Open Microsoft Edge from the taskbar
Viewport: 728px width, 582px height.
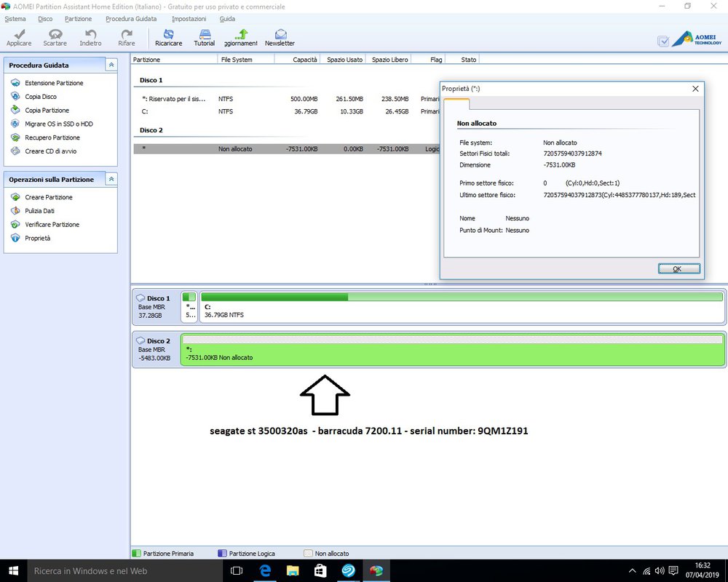[x=266, y=571]
